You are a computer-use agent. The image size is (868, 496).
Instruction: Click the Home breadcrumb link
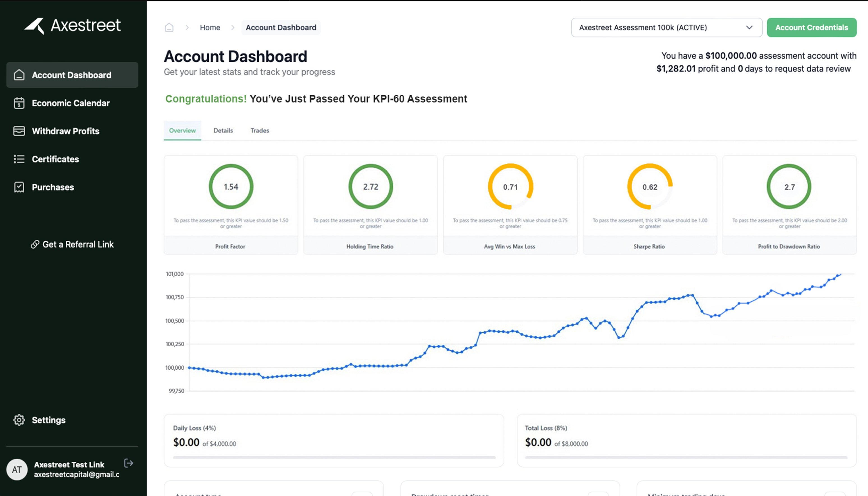coord(210,27)
